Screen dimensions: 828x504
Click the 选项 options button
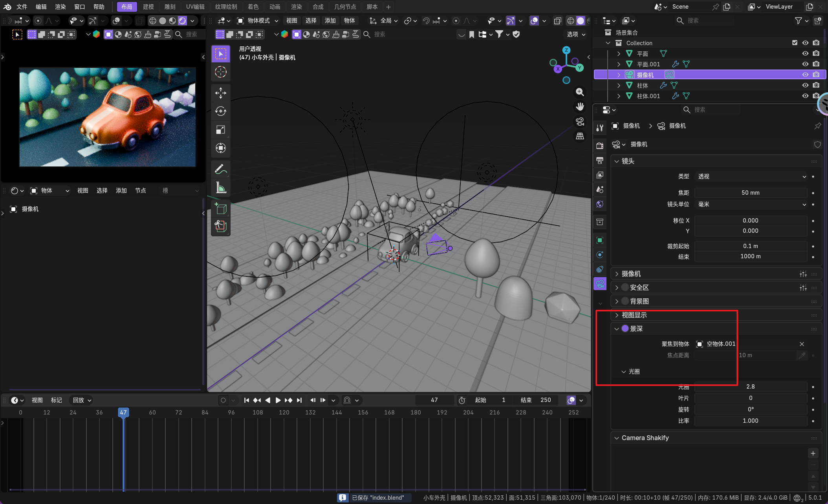click(x=576, y=35)
